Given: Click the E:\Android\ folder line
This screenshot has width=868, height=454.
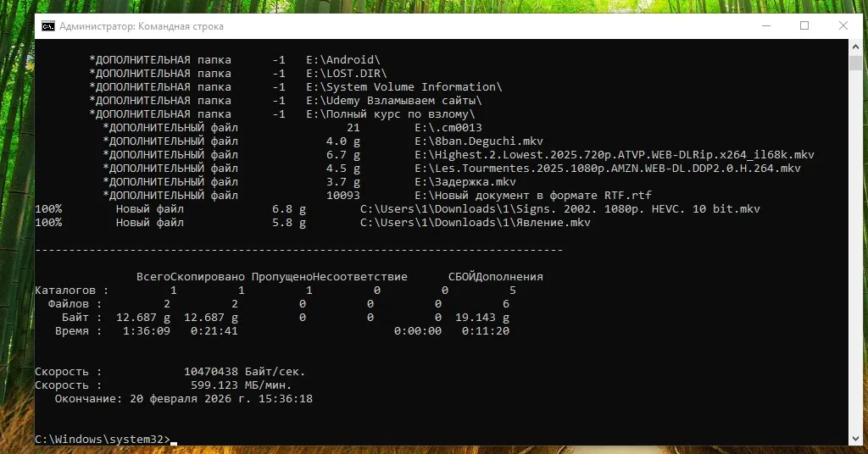Looking at the screenshot, I should (236, 60).
